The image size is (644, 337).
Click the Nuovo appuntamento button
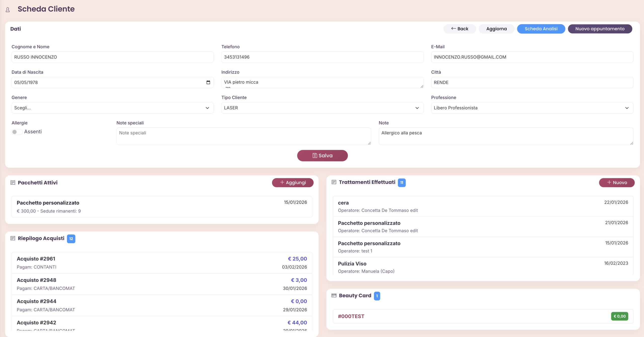(x=600, y=29)
